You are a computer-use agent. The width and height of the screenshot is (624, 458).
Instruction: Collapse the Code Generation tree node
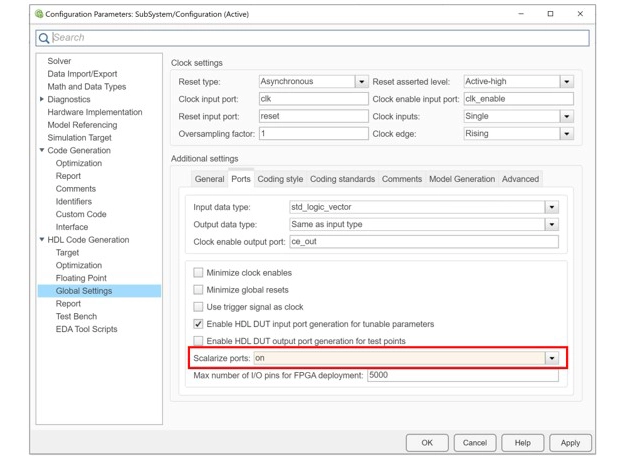[x=42, y=151]
